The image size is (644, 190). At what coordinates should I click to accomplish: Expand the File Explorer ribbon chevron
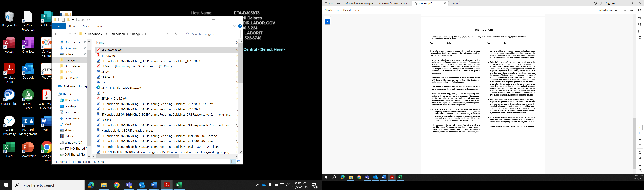pyautogui.click(x=234, y=26)
